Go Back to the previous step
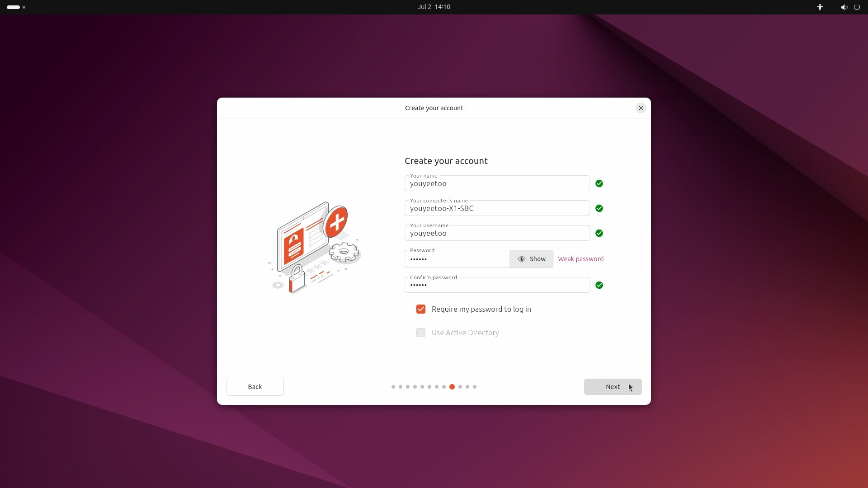Screen dimensions: 868x488 click(255, 387)
